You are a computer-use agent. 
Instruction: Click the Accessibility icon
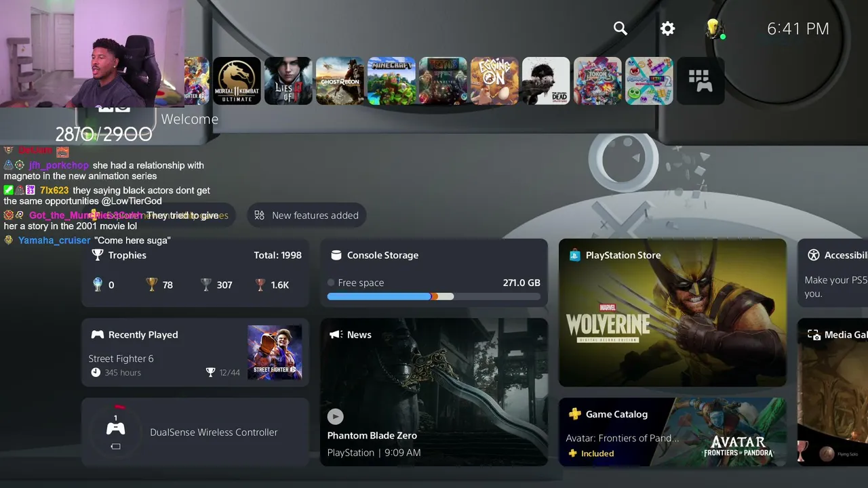click(x=814, y=255)
